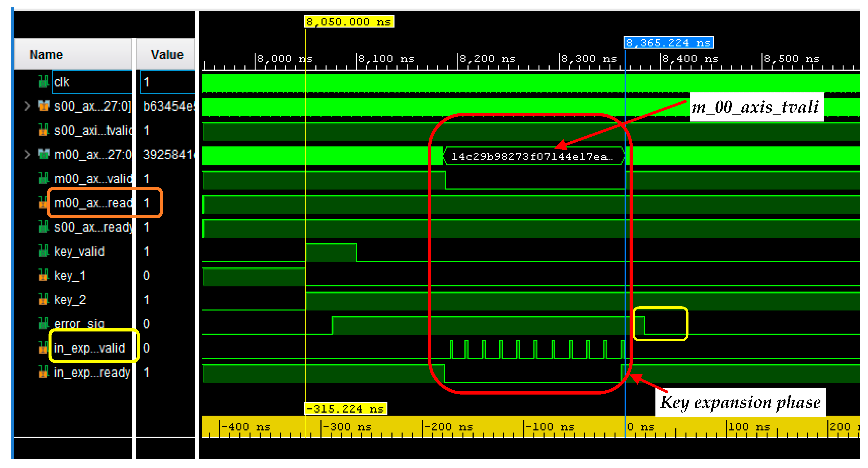The image size is (868, 468).
Task: Click the 8,500 ns ruler tick label
Action: click(792, 59)
